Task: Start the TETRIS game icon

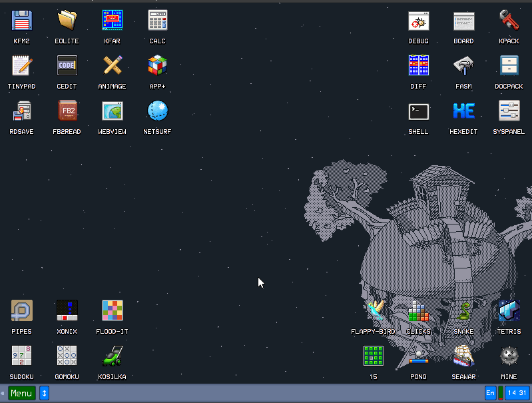Action: (509, 310)
